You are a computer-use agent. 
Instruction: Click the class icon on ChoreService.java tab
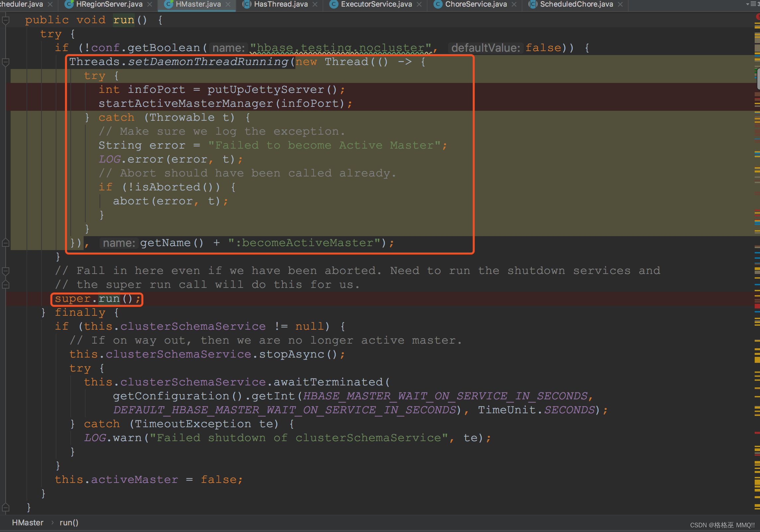[x=438, y=4]
